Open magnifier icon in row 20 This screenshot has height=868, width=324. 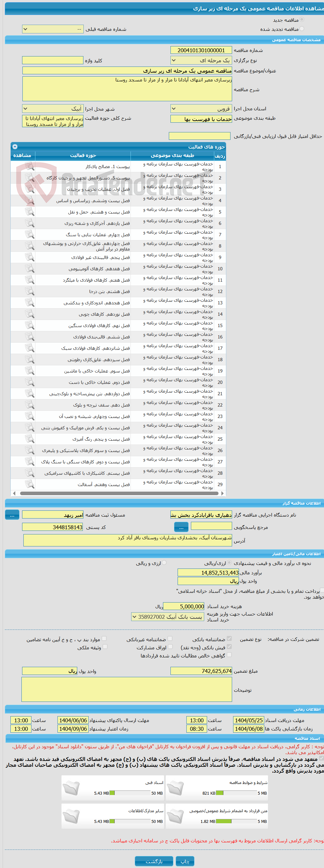pos(30,382)
